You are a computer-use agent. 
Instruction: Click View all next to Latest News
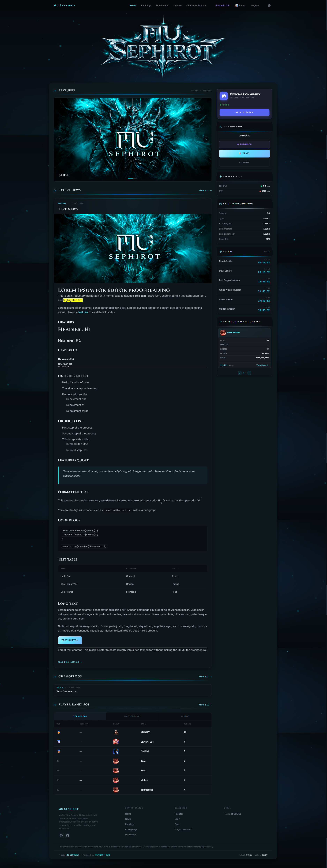(205, 190)
